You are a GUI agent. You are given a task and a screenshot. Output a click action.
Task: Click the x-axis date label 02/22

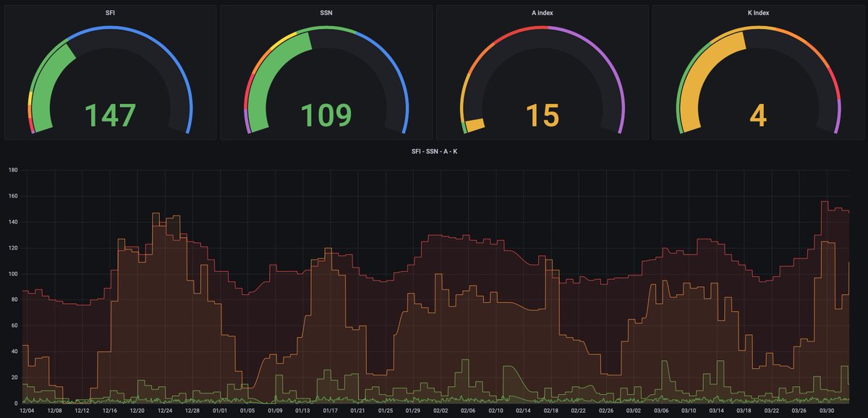click(x=578, y=410)
